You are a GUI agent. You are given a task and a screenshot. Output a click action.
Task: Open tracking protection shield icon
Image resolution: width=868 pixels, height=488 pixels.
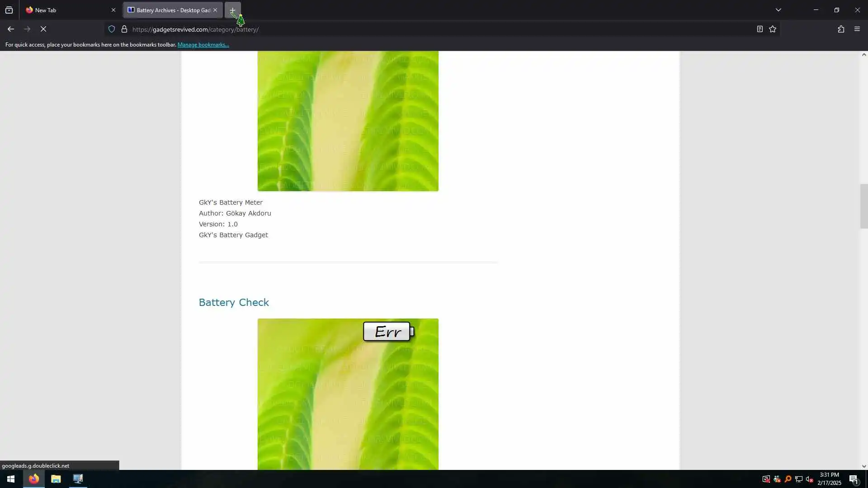(x=112, y=29)
